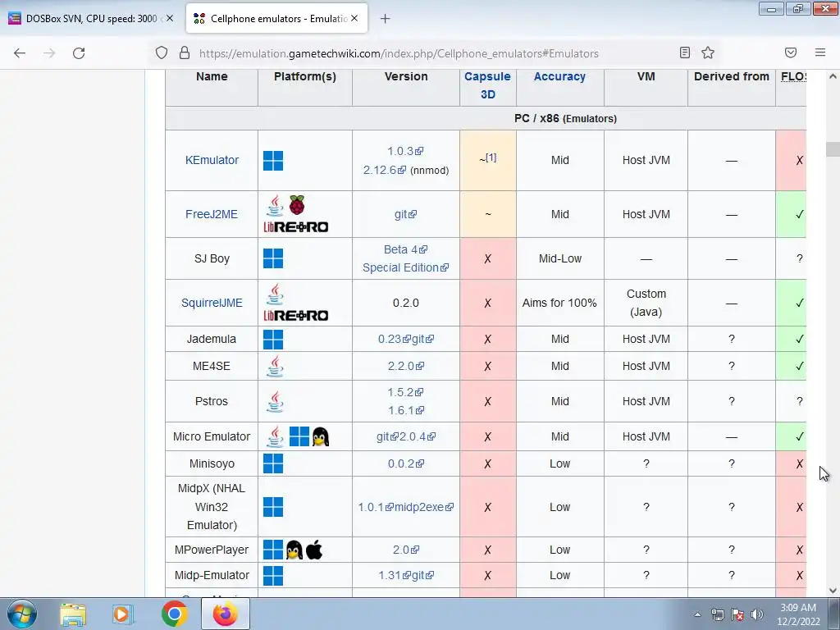840x630 pixels.
Task: Click the Windows icon in Jademula row
Action: coord(273,339)
